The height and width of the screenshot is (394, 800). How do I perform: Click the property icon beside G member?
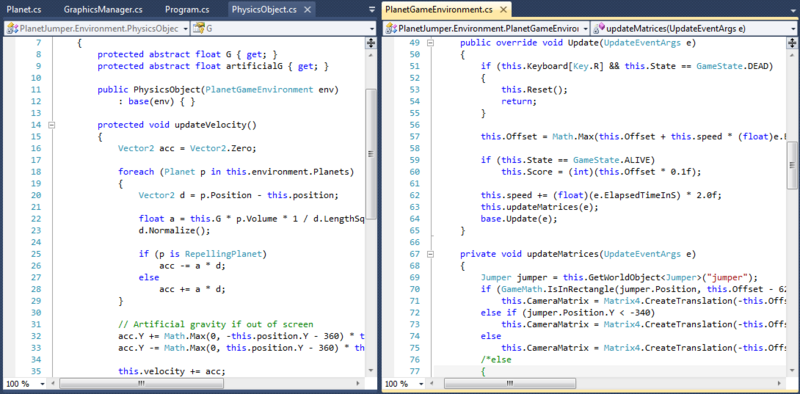199,29
